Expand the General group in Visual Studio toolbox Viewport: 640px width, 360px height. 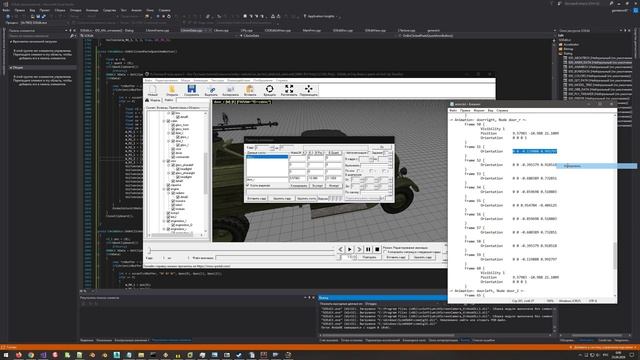[11, 67]
